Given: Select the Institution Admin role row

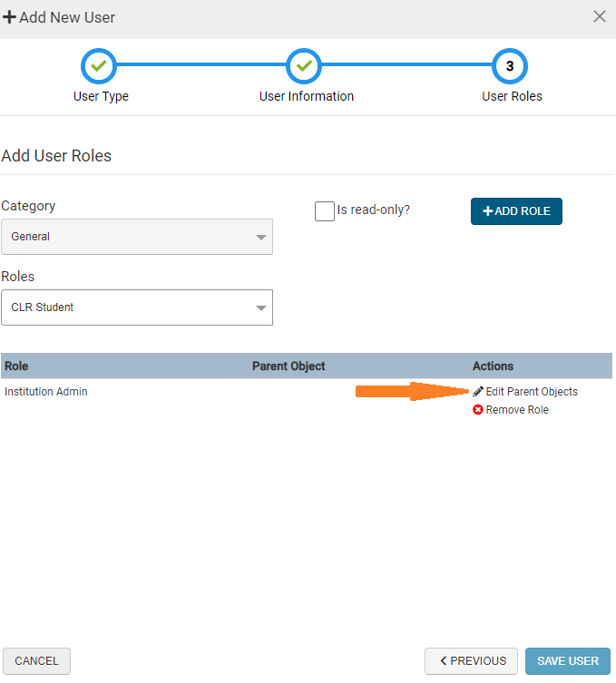Looking at the screenshot, I should tap(46, 392).
